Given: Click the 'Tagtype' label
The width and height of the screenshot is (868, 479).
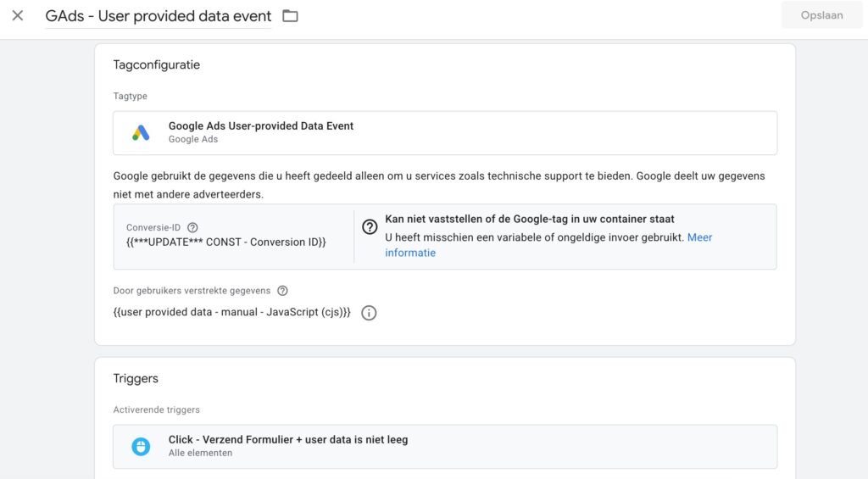Looking at the screenshot, I should (x=130, y=97).
